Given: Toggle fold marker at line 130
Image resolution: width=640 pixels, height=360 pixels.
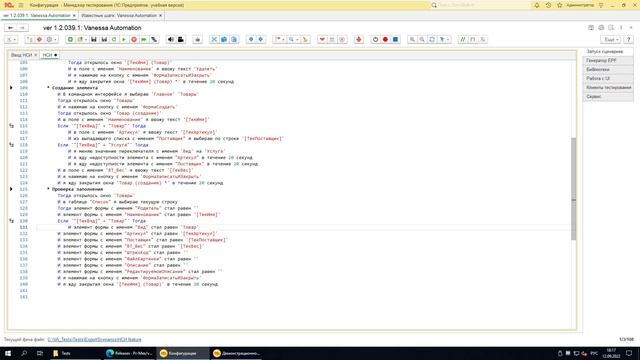Looking at the screenshot, I should click(x=11, y=221).
